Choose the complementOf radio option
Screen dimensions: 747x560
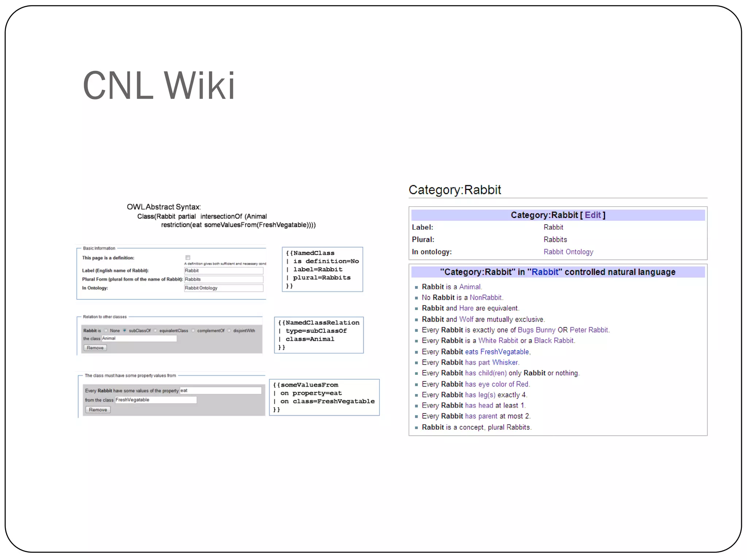click(x=193, y=330)
